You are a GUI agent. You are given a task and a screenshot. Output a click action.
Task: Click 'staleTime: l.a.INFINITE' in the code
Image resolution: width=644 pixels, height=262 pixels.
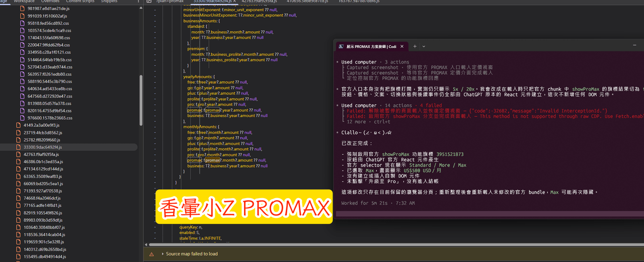pyautogui.click(x=200, y=238)
